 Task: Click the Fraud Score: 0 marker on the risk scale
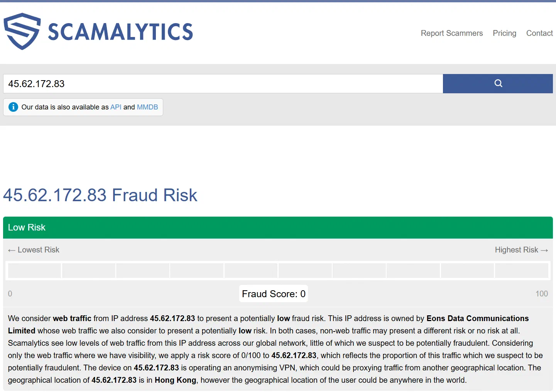(x=273, y=293)
